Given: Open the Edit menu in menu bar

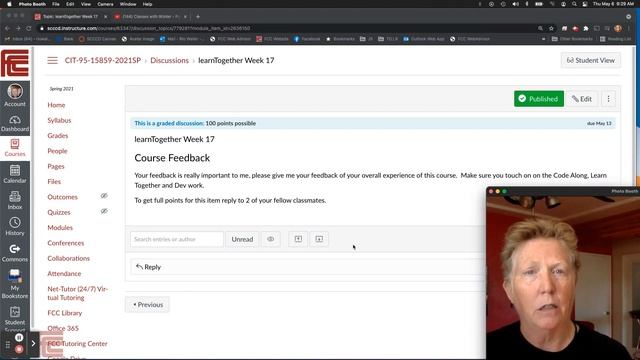Looking at the screenshot, I should 70,4.
